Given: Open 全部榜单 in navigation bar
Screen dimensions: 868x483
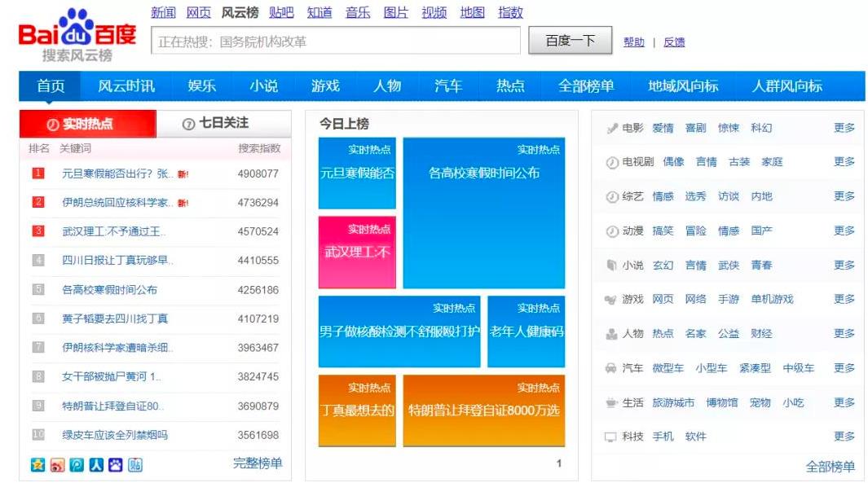Looking at the screenshot, I should point(586,86).
